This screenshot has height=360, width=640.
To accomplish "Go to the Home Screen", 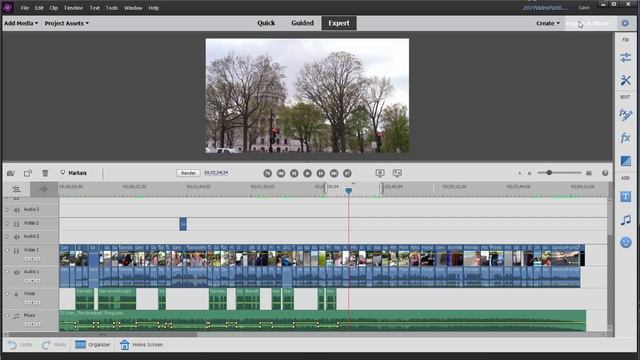I will (141, 345).
